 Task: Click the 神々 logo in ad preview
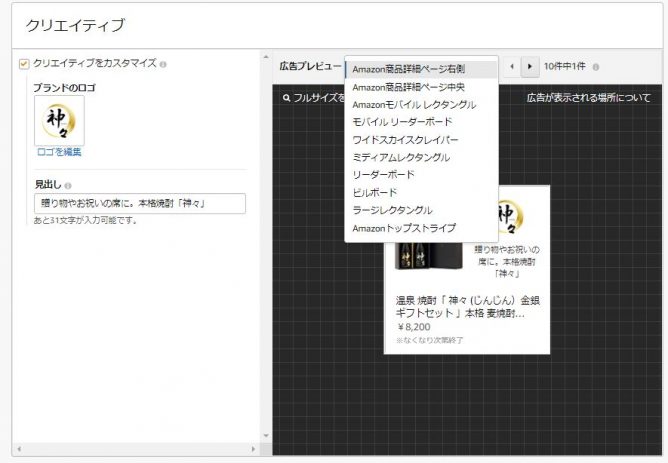click(x=509, y=216)
